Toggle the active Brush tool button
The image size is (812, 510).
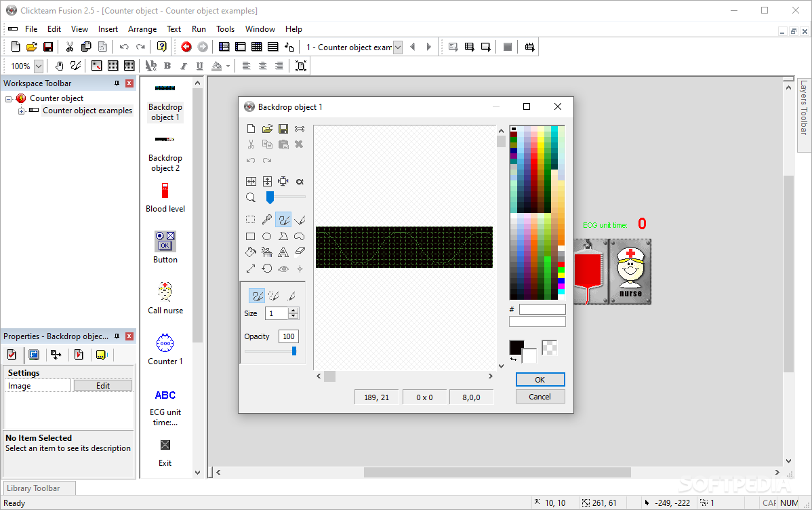(283, 220)
